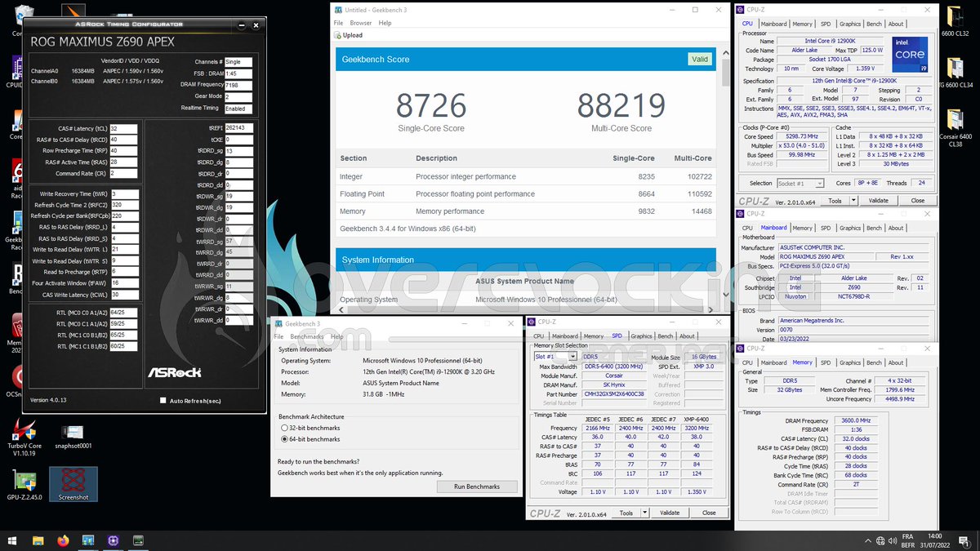Viewport: 980px width, 551px height.
Task: Click the Run Benchmarks button
Action: click(x=477, y=487)
